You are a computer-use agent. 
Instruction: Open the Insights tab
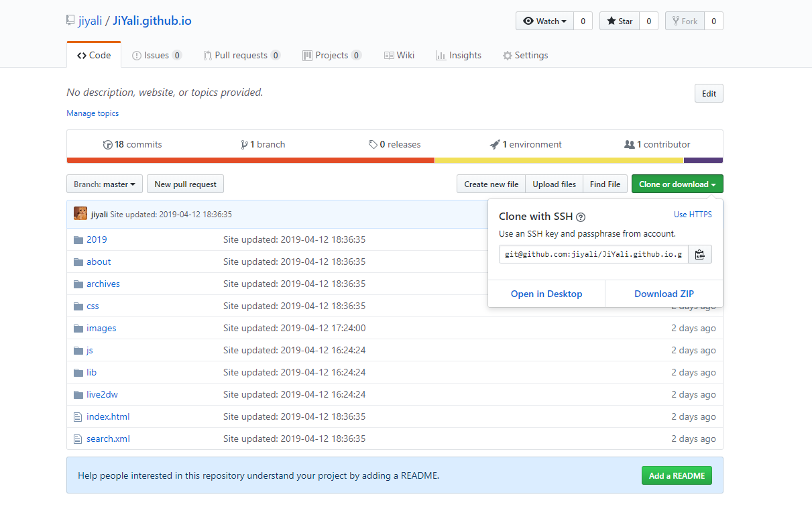pyautogui.click(x=459, y=55)
